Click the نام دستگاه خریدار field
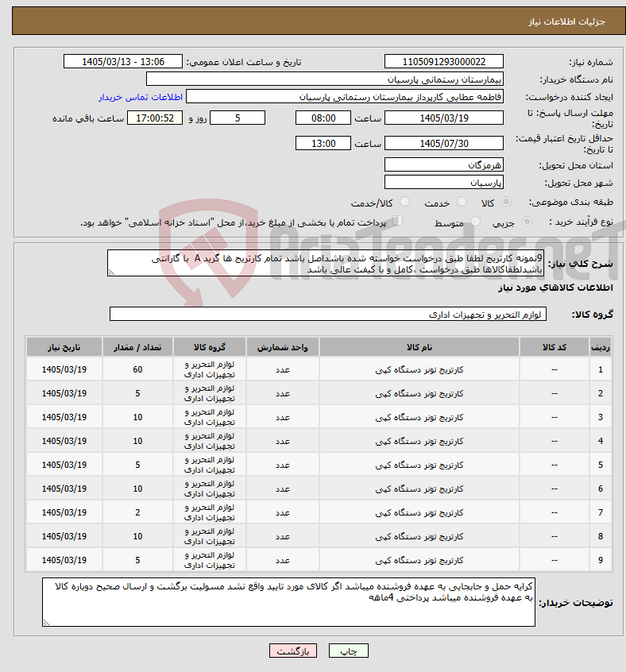Image resolution: width=626 pixels, height=672 pixels. [x=325, y=79]
